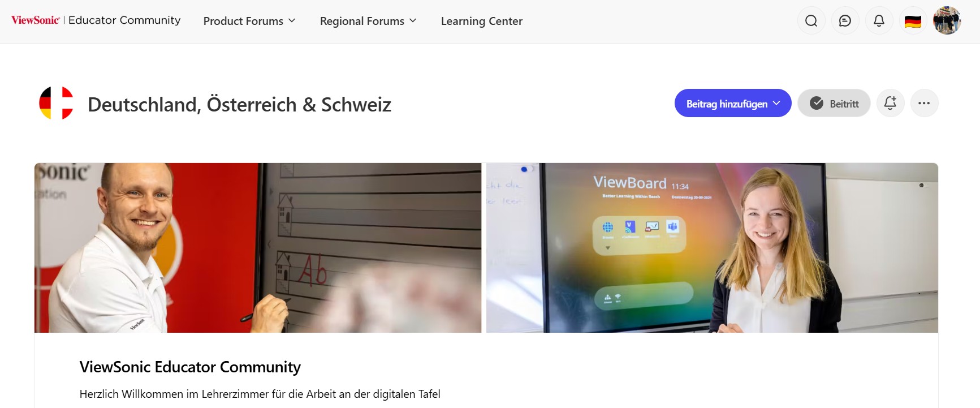Click the banner photo of smiling man
This screenshot has height=408, width=980.
pyautogui.click(x=258, y=248)
